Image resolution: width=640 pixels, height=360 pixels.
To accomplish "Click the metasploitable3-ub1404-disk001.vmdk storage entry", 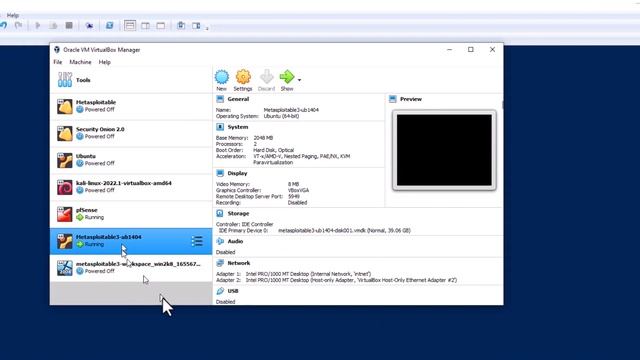I will click(344, 231).
